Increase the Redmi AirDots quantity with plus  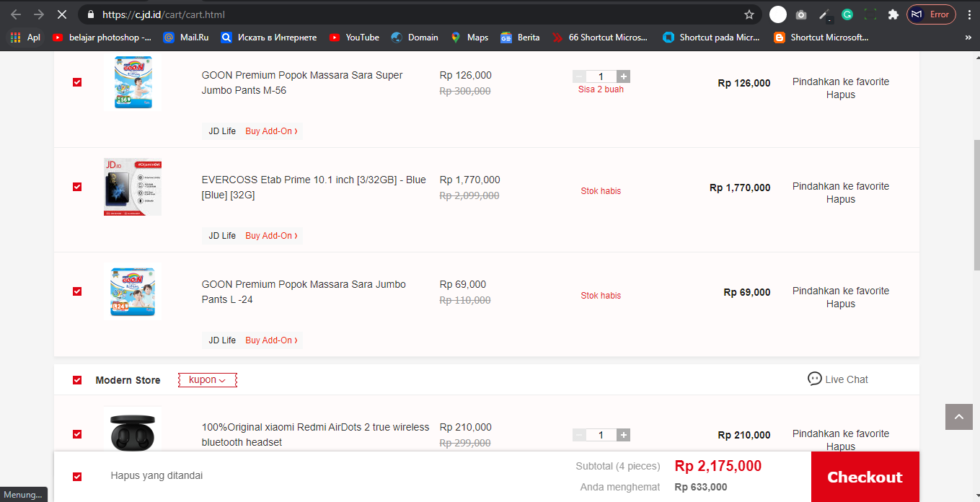pos(624,435)
